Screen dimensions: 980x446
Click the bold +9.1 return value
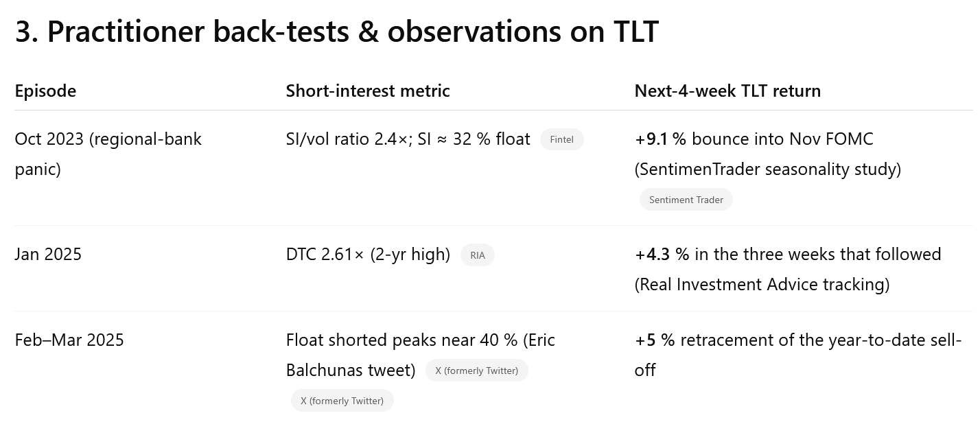point(651,139)
